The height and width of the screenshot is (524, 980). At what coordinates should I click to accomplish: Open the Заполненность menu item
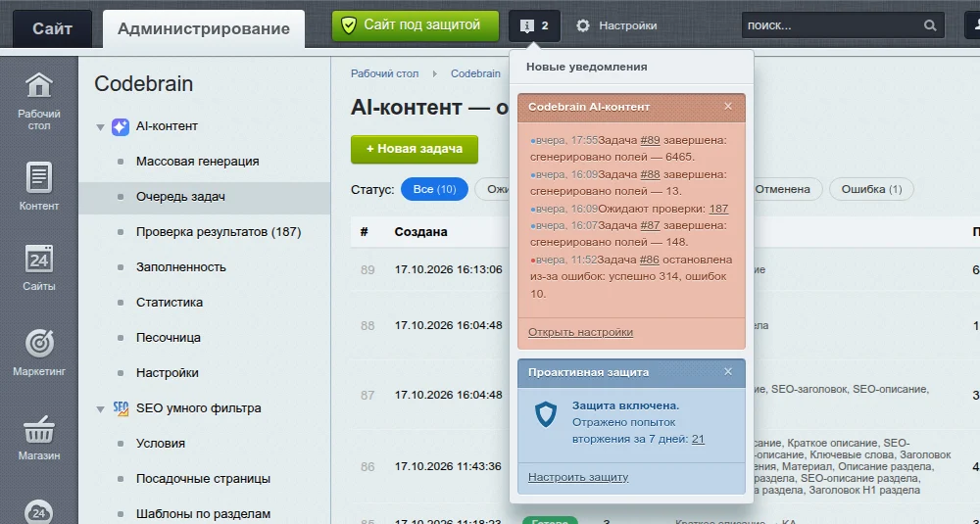pos(181,267)
